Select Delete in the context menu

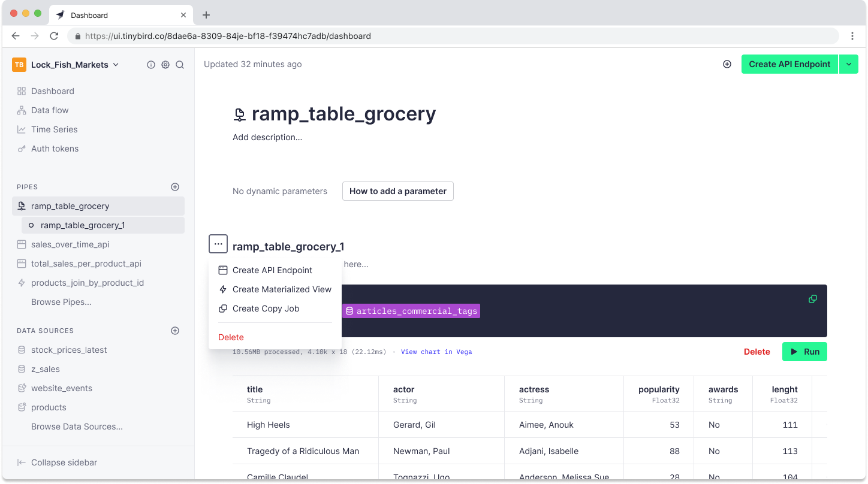click(231, 337)
